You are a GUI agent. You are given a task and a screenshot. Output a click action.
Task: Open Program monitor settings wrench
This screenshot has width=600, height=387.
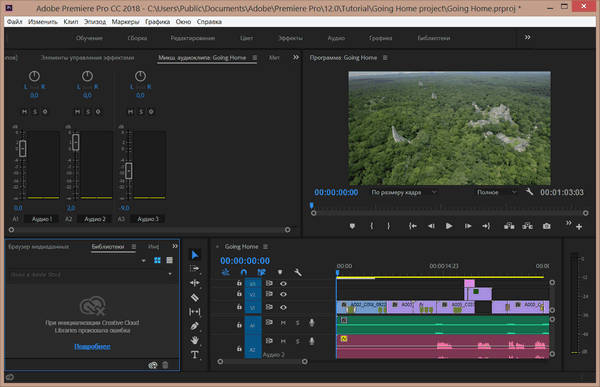click(x=530, y=192)
